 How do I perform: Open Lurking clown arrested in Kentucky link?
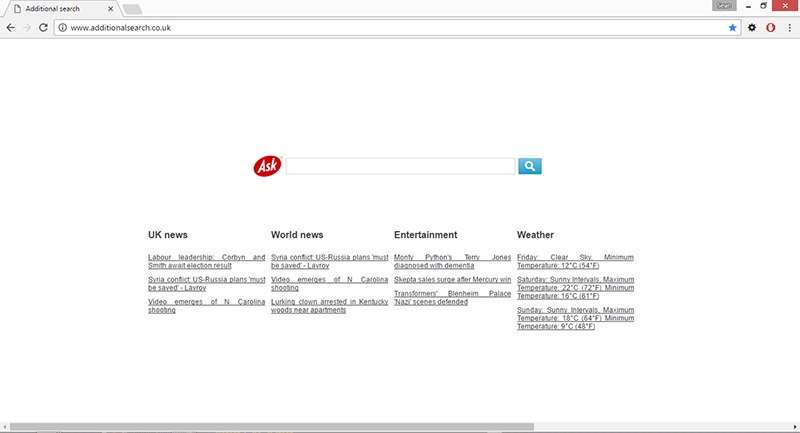[x=330, y=305]
